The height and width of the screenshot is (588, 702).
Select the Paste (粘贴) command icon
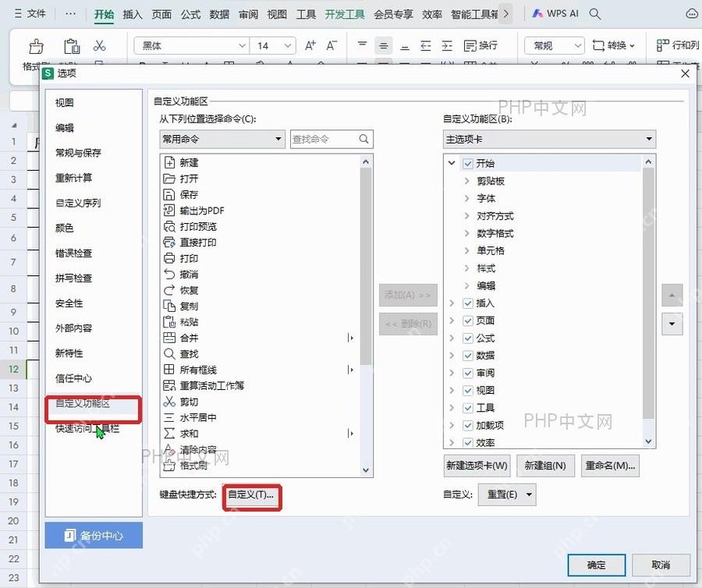169,322
